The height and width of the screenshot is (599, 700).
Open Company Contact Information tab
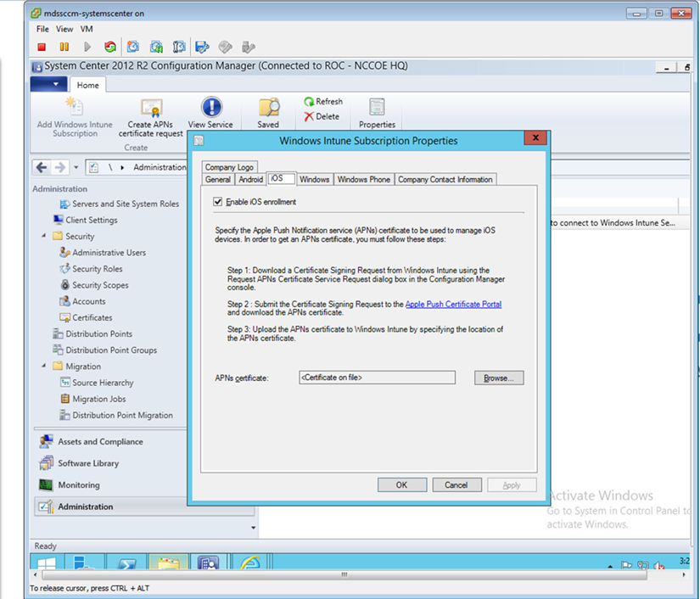tap(445, 179)
